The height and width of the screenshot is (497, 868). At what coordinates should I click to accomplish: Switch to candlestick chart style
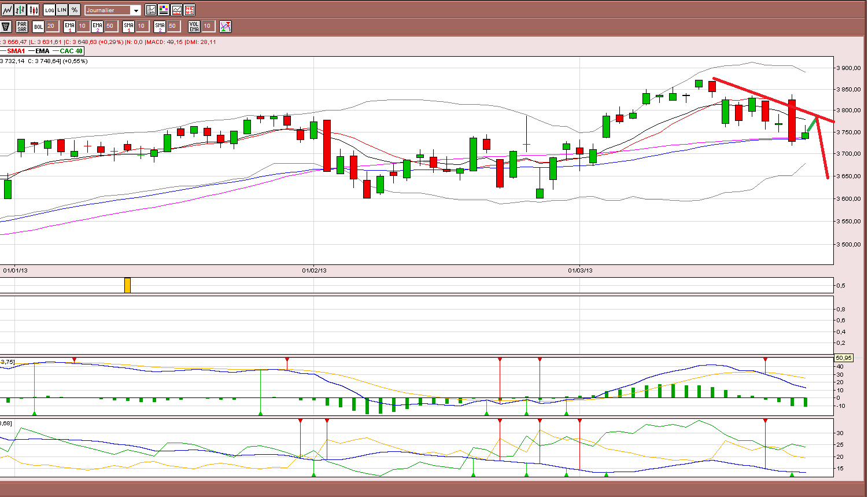[33, 10]
